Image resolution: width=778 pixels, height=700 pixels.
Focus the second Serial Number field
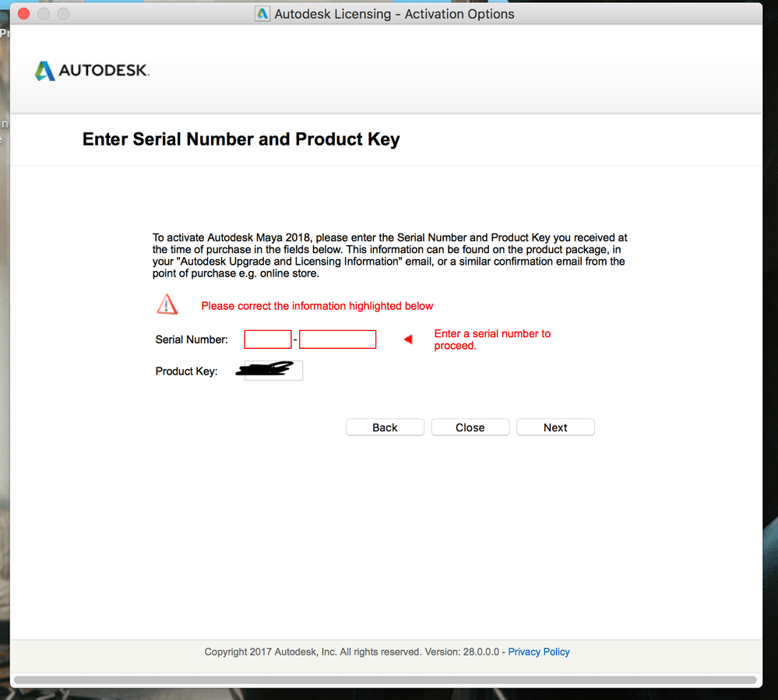(337, 339)
